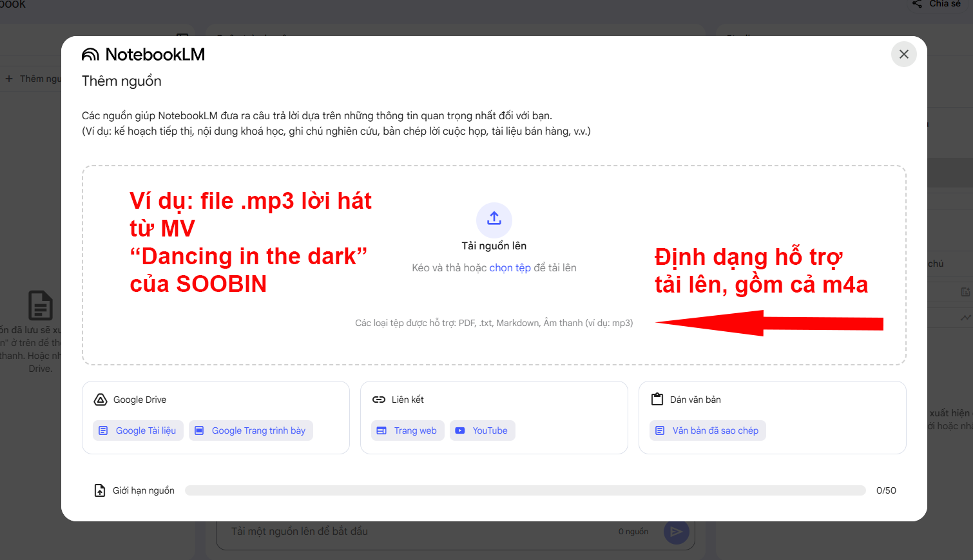Viewport: 973px width, 560px height.
Task: Click the source limit progress bar
Action: tap(525, 490)
